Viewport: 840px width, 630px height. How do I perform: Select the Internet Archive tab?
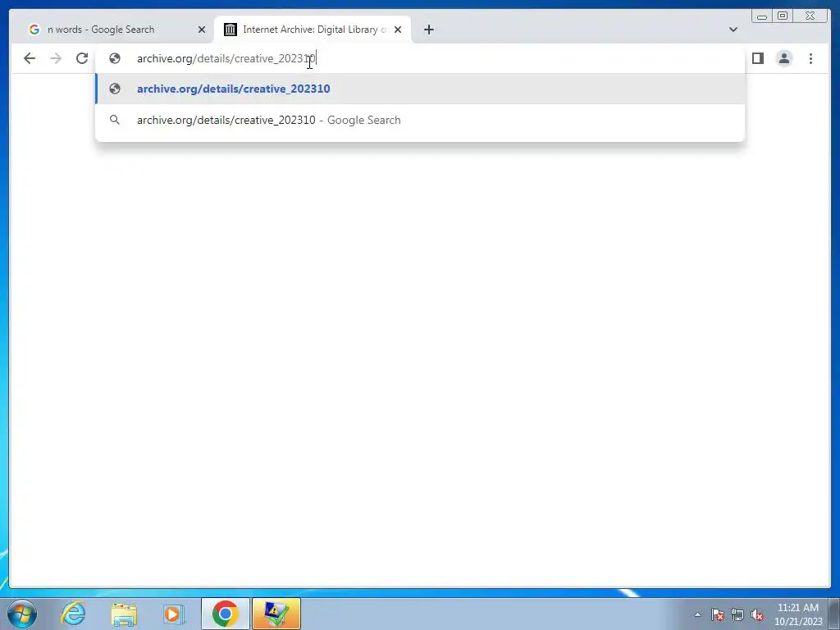[x=313, y=30]
